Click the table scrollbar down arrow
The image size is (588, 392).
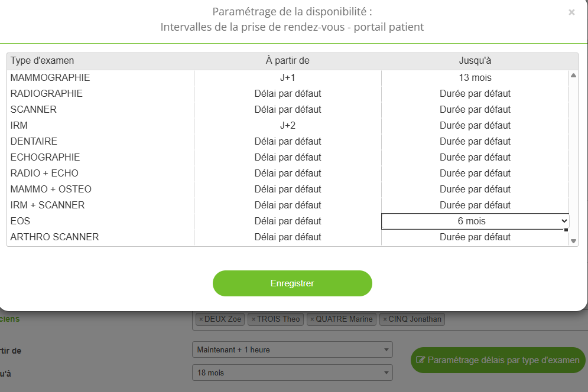573,241
